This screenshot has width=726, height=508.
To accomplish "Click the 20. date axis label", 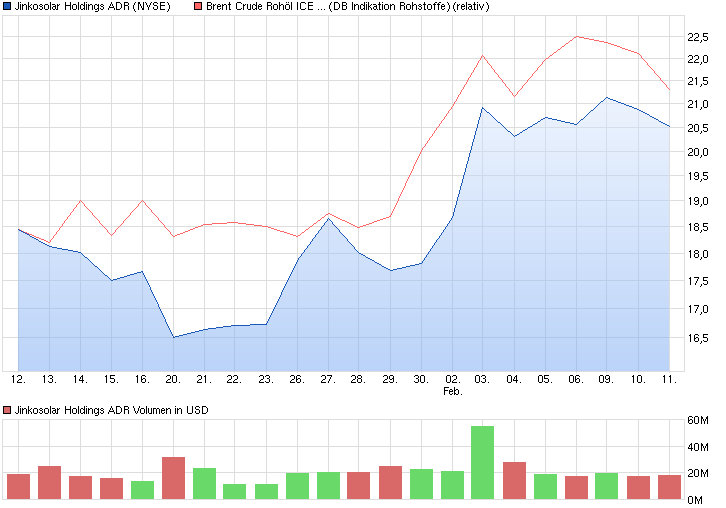I will click(x=173, y=379).
